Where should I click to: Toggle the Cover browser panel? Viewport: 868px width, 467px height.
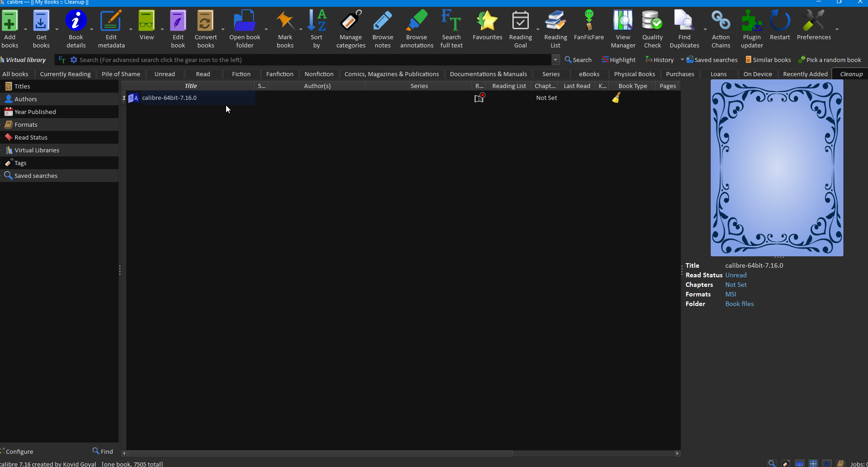pos(800,463)
